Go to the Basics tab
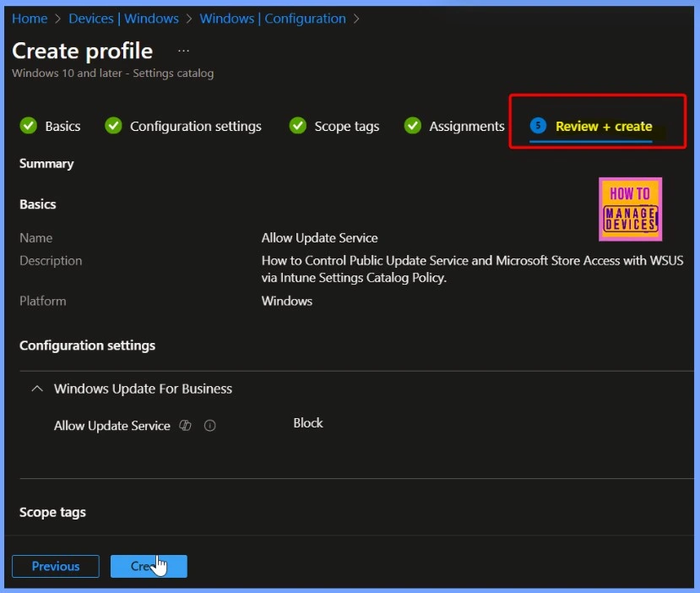The height and width of the screenshot is (593, 700). [62, 127]
